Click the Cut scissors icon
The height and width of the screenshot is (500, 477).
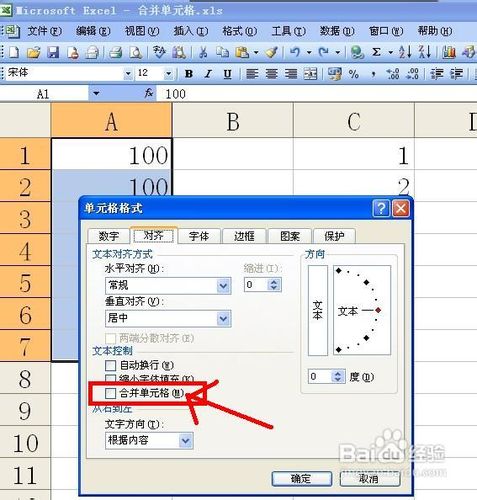click(x=203, y=52)
